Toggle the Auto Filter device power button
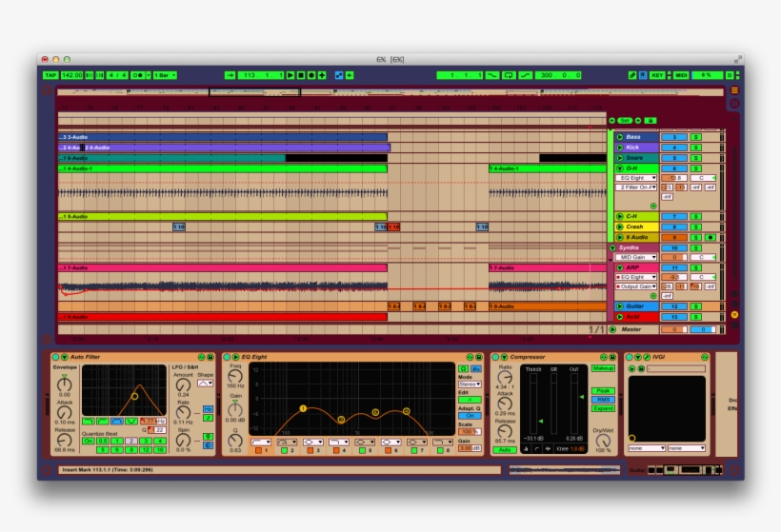The width and height of the screenshot is (781, 532). pyautogui.click(x=56, y=357)
